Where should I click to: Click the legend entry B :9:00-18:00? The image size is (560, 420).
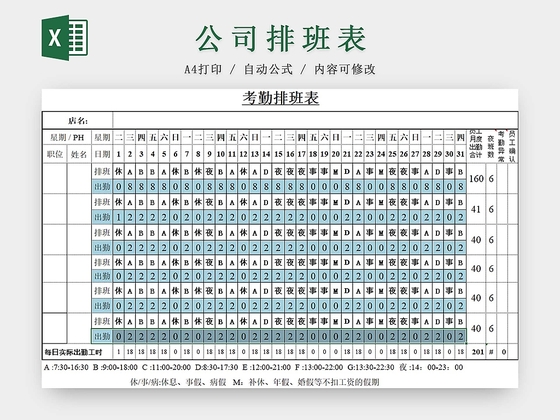tap(115, 367)
